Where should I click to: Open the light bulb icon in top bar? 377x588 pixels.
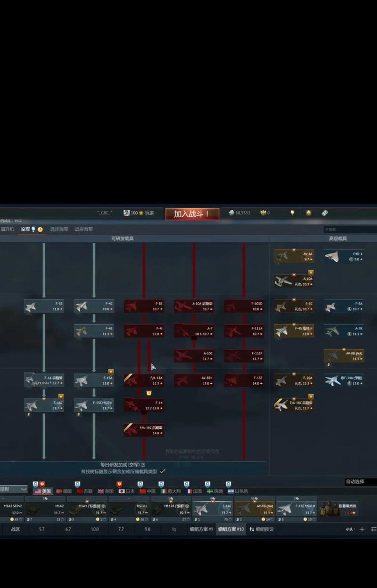coord(292,213)
